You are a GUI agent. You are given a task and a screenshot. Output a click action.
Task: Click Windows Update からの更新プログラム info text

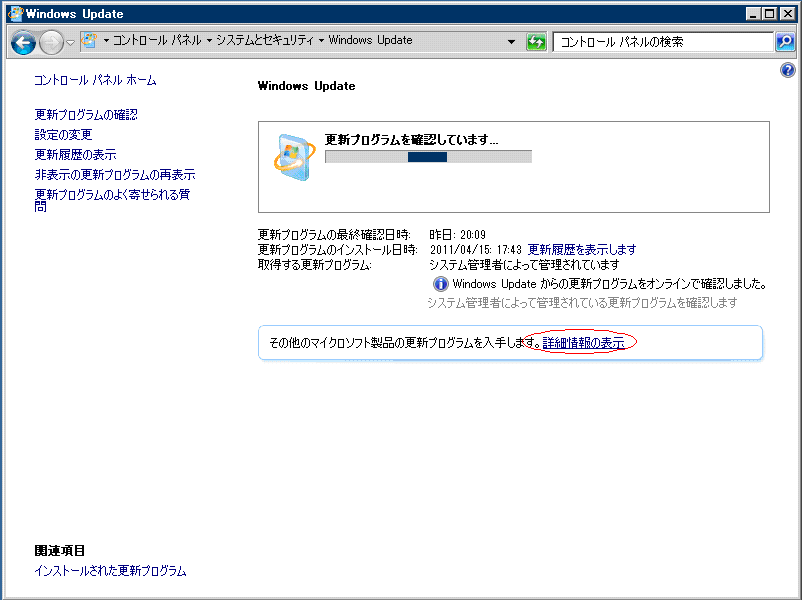(609, 284)
